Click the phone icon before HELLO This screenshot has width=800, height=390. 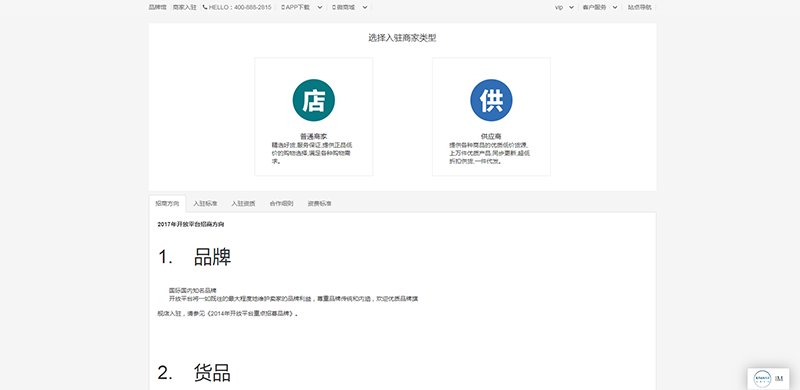coord(205,7)
